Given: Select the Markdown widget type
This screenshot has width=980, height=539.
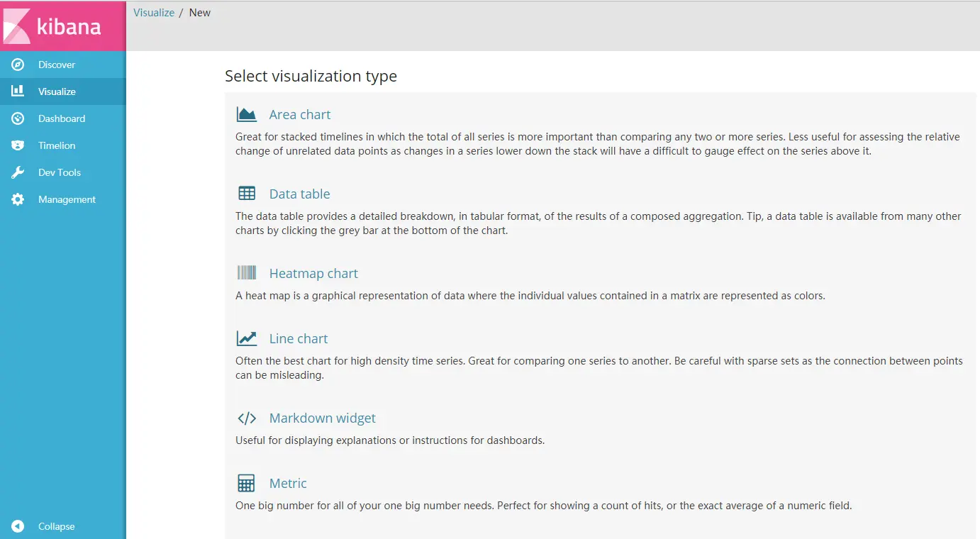Looking at the screenshot, I should click(x=323, y=418).
